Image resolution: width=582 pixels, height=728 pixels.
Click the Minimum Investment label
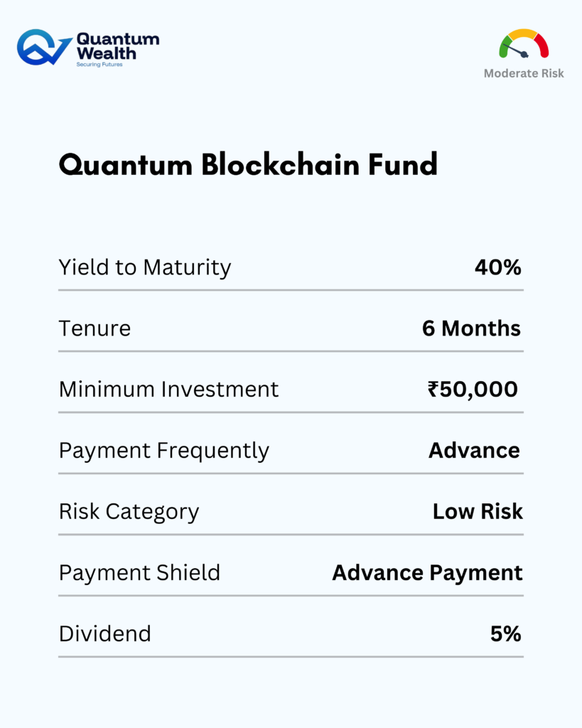click(x=168, y=390)
